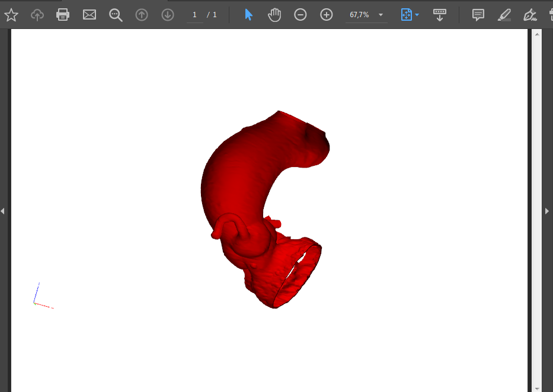The height and width of the screenshot is (392, 553).
Task: Add a comment with the sticky note icon
Action: coord(478,15)
